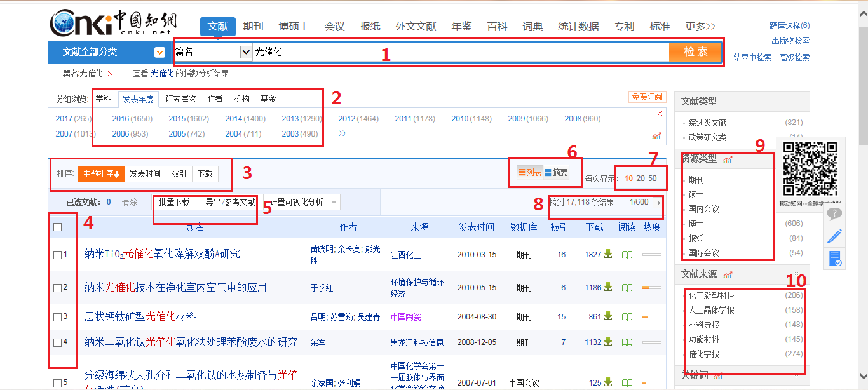868x390 pixels.
Task: Expand the 文献全部分类 category dropdown arrow
Action: (x=159, y=52)
